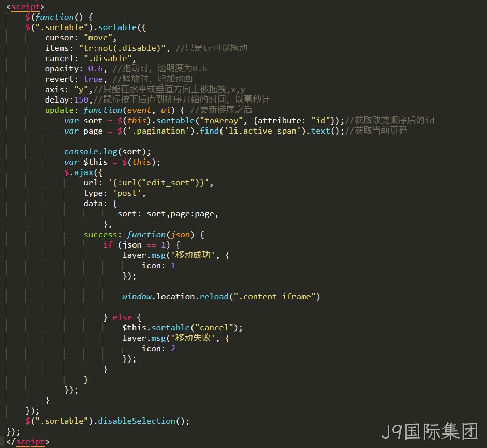Viewport: 487px width, 448px height.
Task: Click the '移动成功' message string
Action: pos(193,255)
